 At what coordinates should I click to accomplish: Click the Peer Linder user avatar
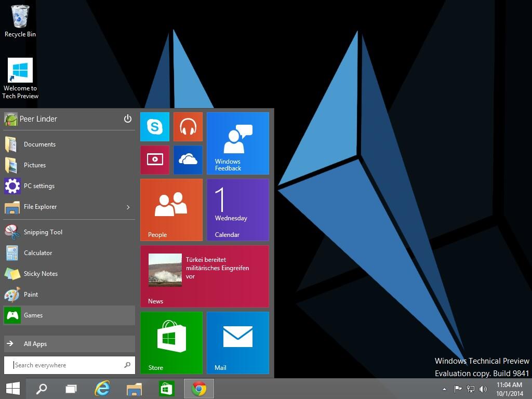11,119
